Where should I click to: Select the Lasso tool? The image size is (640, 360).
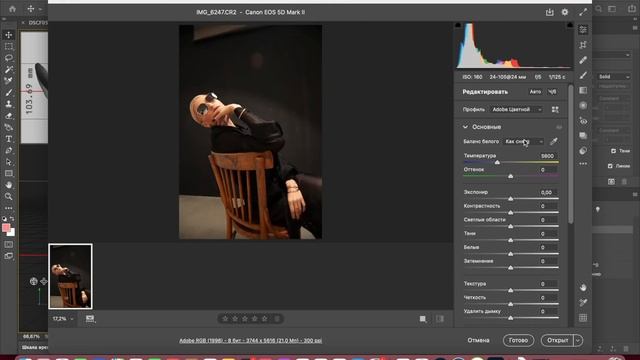pyautogui.click(x=9, y=58)
